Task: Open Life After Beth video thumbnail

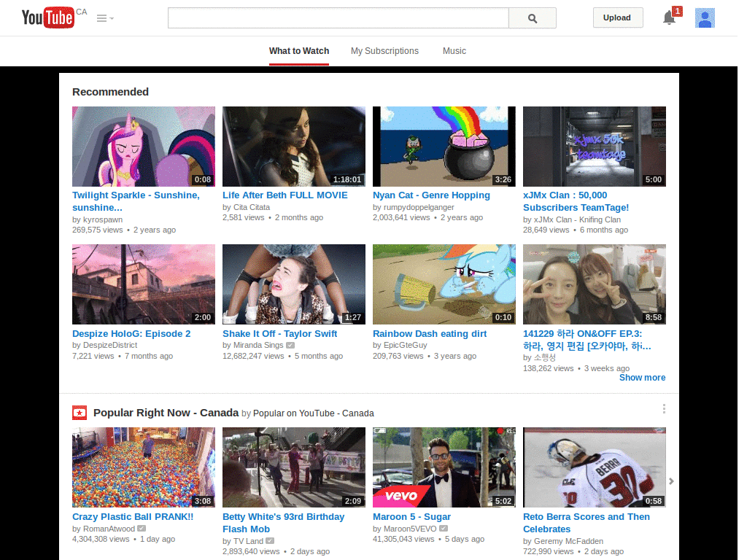Action: [294, 146]
